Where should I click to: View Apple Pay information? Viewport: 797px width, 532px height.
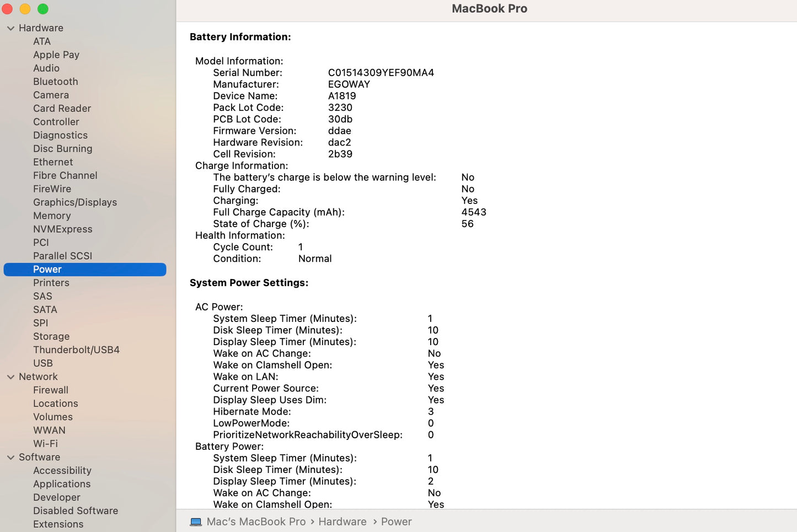pyautogui.click(x=56, y=55)
